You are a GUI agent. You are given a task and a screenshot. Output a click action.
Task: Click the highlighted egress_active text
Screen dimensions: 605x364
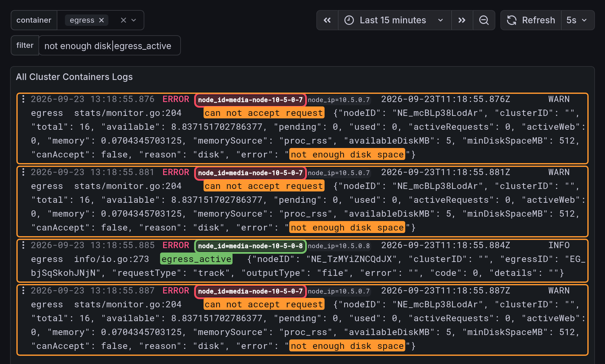(196, 259)
